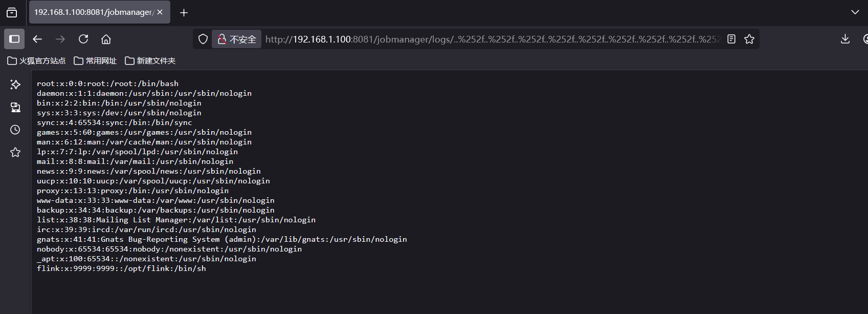Open the Firefox home page
Screen dimensions: 868x314
click(x=106, y=39)
